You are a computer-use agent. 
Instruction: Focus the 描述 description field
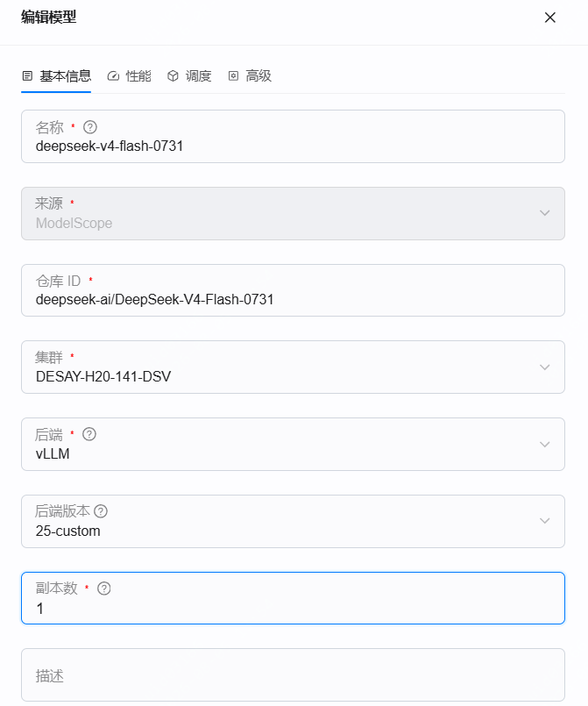click(x=293, y=675)
